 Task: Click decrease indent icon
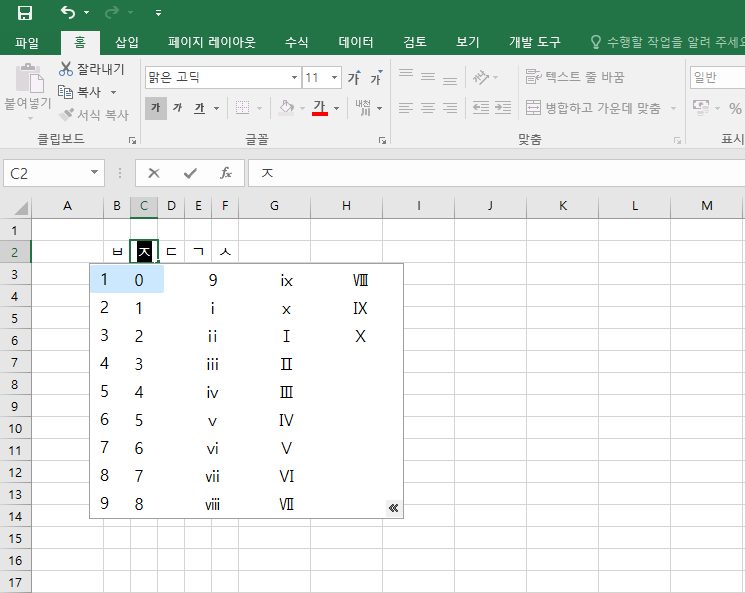(481, 108)
